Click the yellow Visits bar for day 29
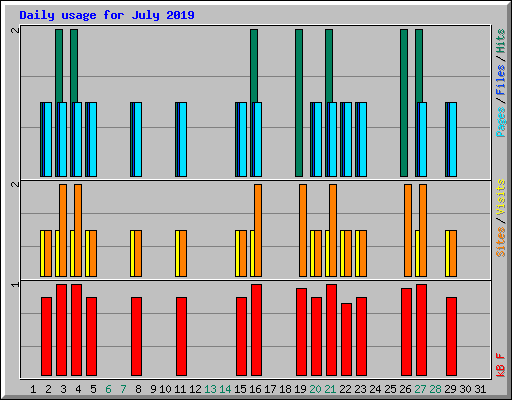Screen dimensions: 512x400 tap(447, 253)
